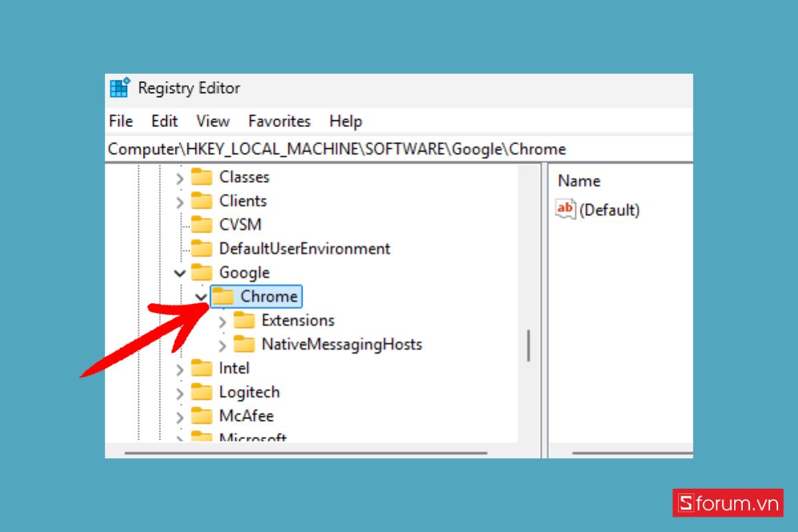The image size is (798, 532).
Task: Click the DefaultUserEnvironment folder icon
Action: pos(201,249)
